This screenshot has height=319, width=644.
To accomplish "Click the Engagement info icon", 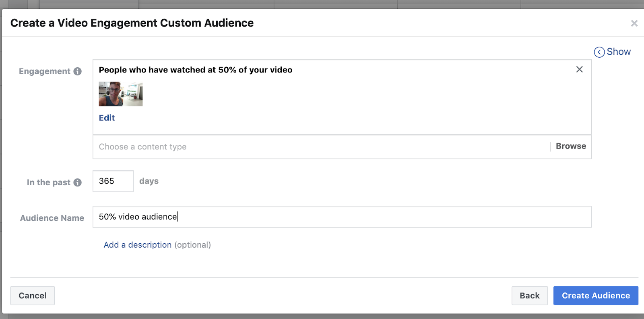I will click(78, 71).
